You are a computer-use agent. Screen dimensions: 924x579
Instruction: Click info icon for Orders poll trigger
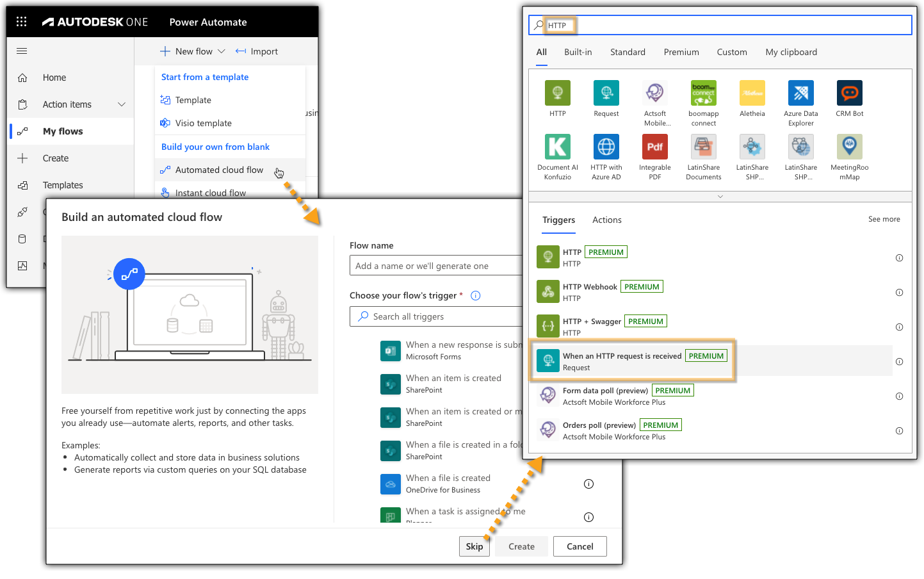tap(899, 431)
